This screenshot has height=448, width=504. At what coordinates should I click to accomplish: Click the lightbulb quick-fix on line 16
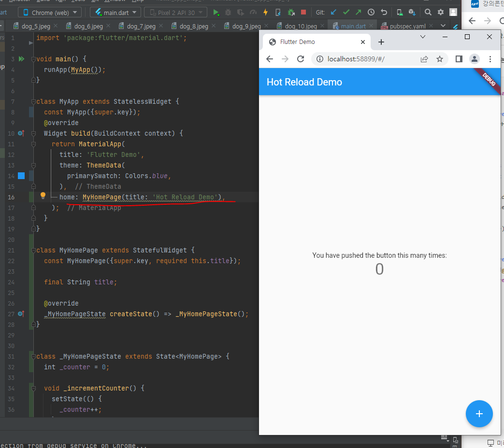(x=43, y=196)
